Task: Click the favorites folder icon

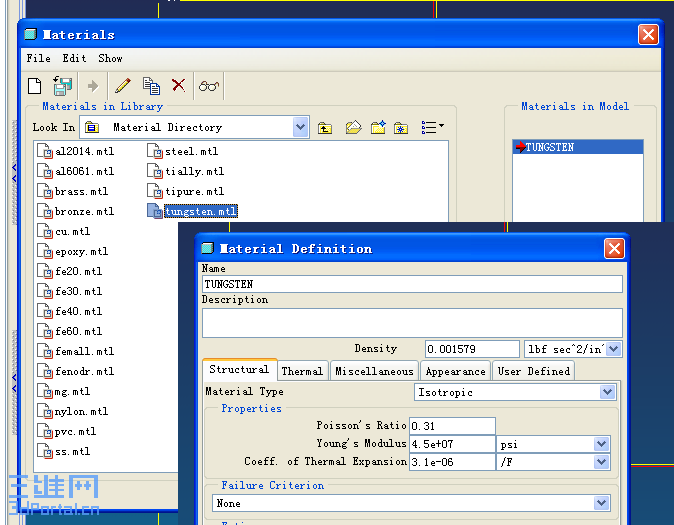Action: click(x=401, y=128)
